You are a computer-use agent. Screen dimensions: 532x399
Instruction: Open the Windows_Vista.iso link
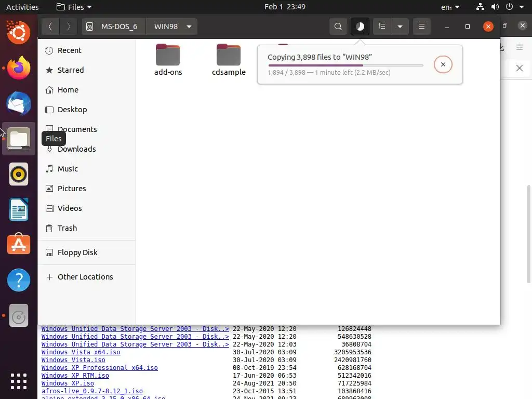(73, 360)
